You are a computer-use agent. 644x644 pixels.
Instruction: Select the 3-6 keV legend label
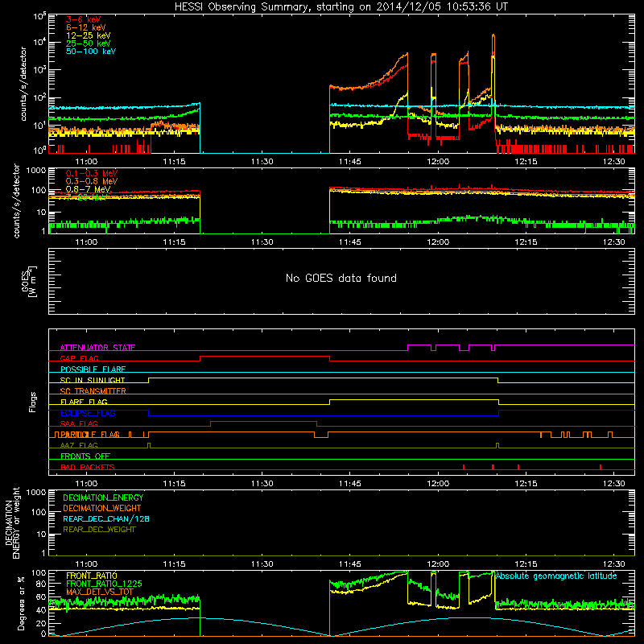click(84, 19)
